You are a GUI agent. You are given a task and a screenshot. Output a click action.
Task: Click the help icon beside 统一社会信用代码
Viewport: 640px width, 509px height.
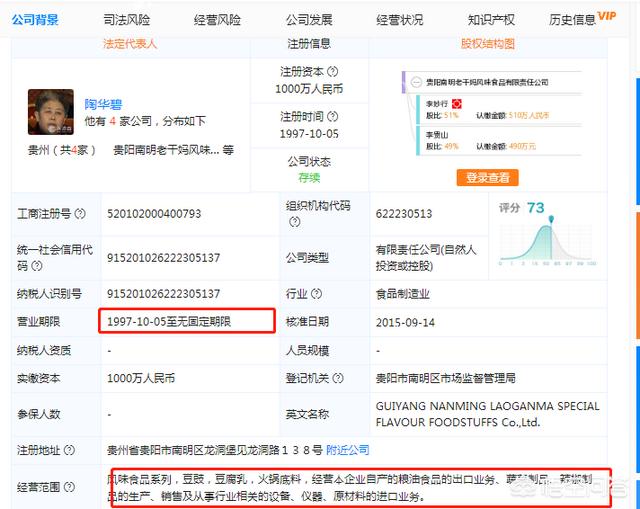(37, 266)
